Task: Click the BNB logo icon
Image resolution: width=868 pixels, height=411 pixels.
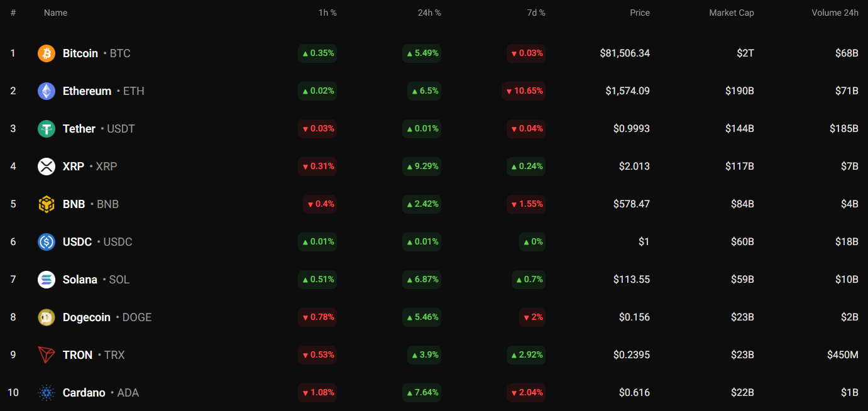Action: [x=47, y=204]
